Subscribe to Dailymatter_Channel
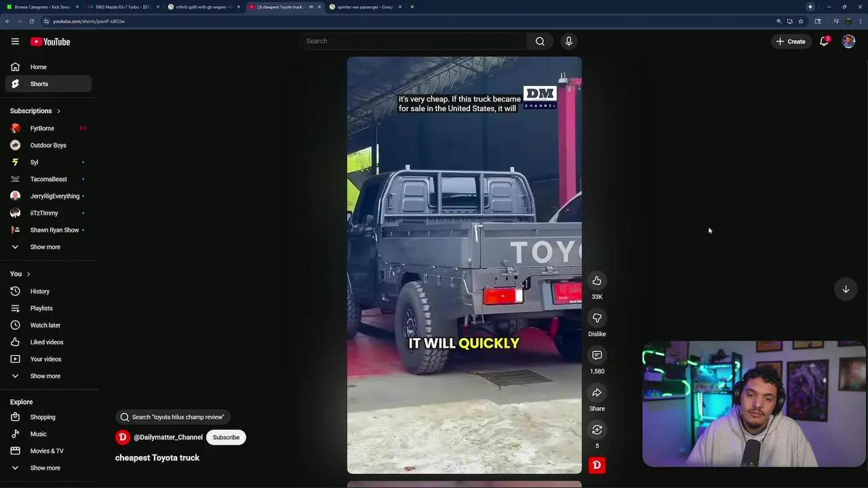The image size is (868, 488). click(226, 437)
